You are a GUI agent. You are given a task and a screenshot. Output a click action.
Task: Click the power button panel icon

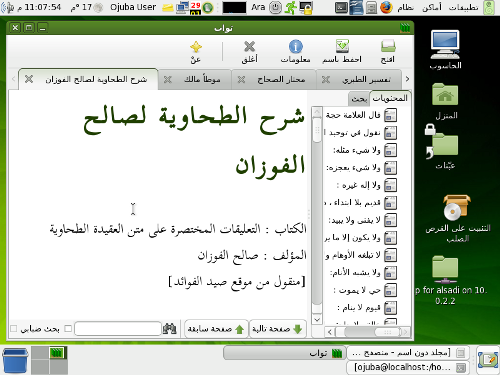click(275, 7)
